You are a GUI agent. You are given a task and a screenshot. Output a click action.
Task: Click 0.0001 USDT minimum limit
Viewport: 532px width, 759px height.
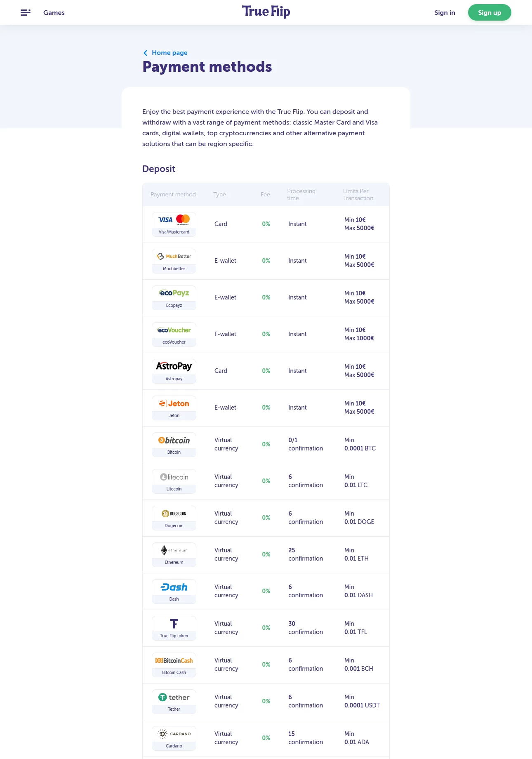[x=362, y=705]
